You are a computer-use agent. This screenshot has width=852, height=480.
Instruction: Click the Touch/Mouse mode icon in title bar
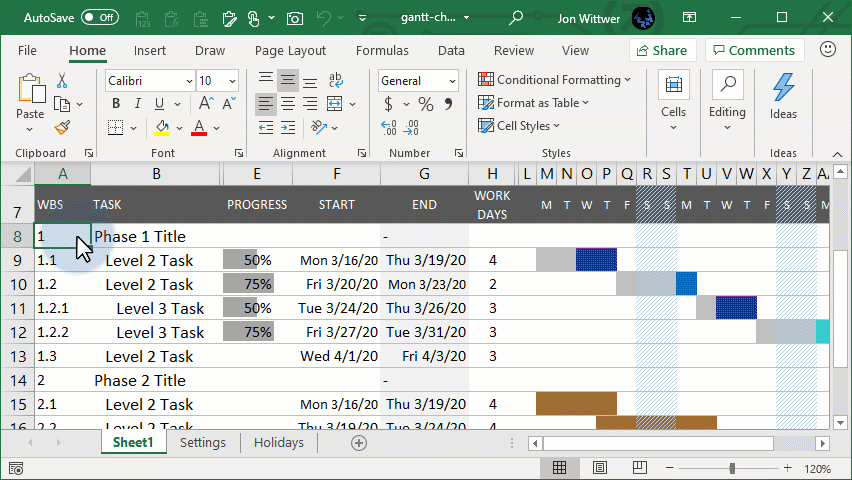(253, 18)
